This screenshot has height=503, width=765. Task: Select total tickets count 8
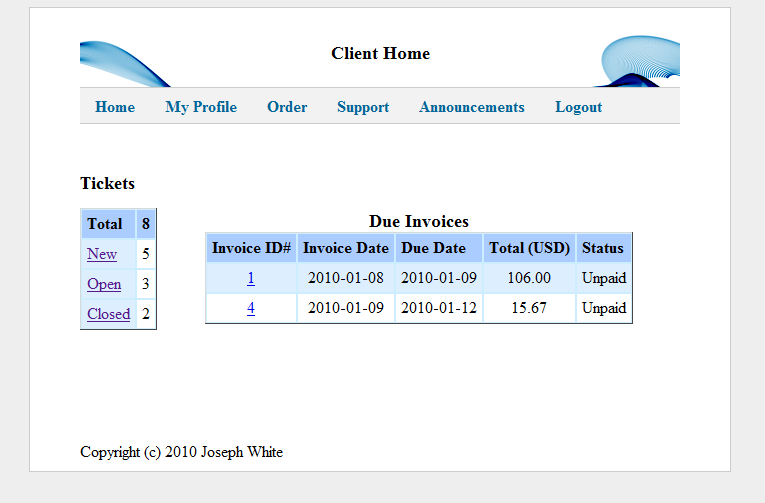146,224
